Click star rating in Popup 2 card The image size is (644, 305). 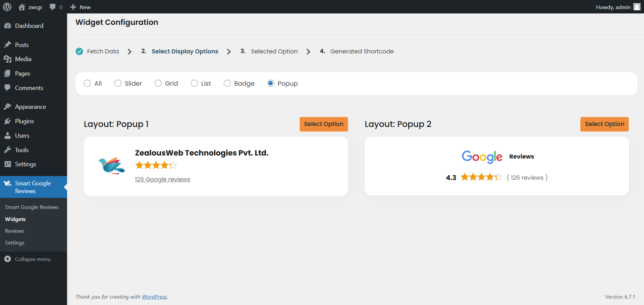point(481,177)
